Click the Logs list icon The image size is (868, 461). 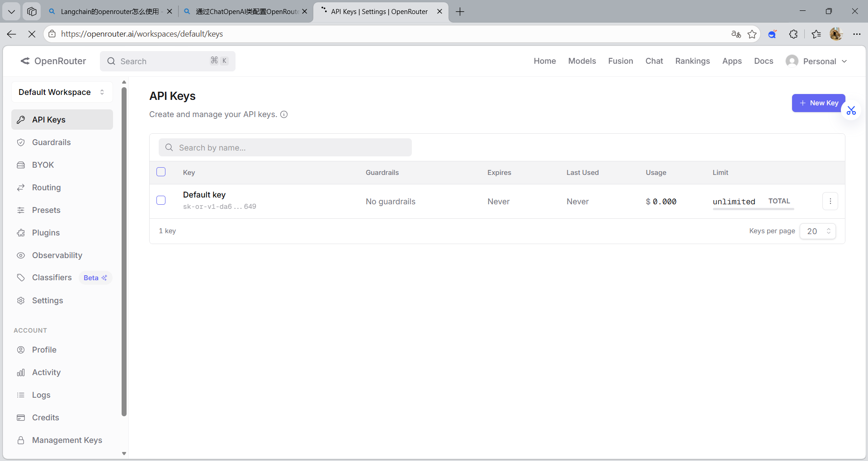pos(21,395)
